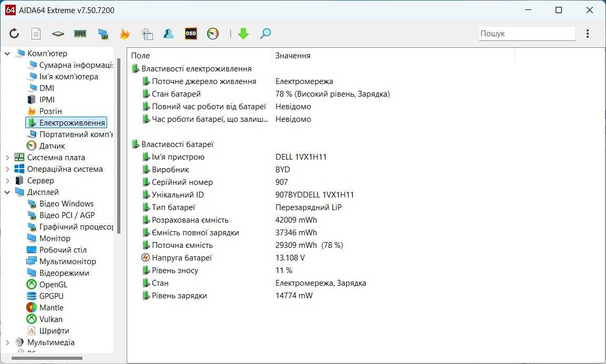Start the stability test flame icon
Viewport: 606px width, 364px height.
pyautogui.click(x=125, y=34)
